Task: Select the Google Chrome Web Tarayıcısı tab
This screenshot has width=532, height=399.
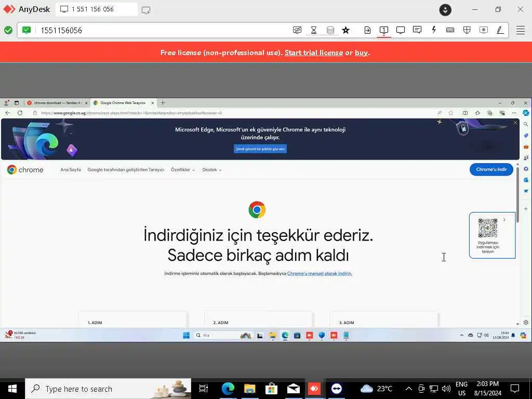Action: [123, 103]
